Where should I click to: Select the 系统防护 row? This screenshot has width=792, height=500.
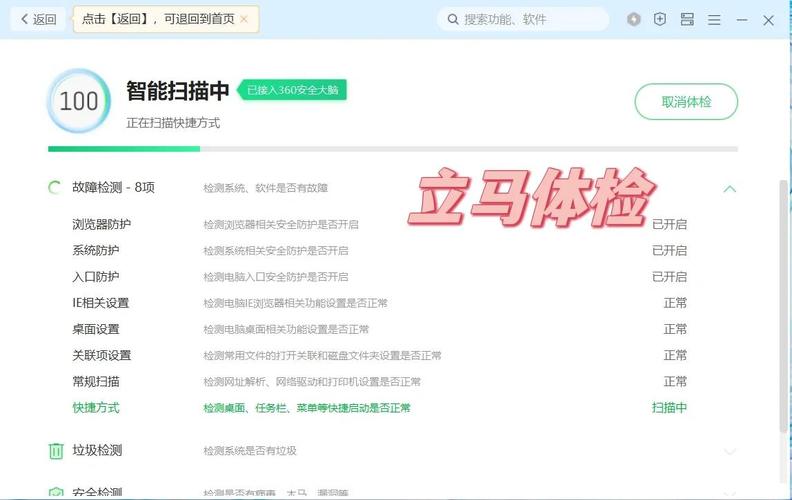click(379, 251)
